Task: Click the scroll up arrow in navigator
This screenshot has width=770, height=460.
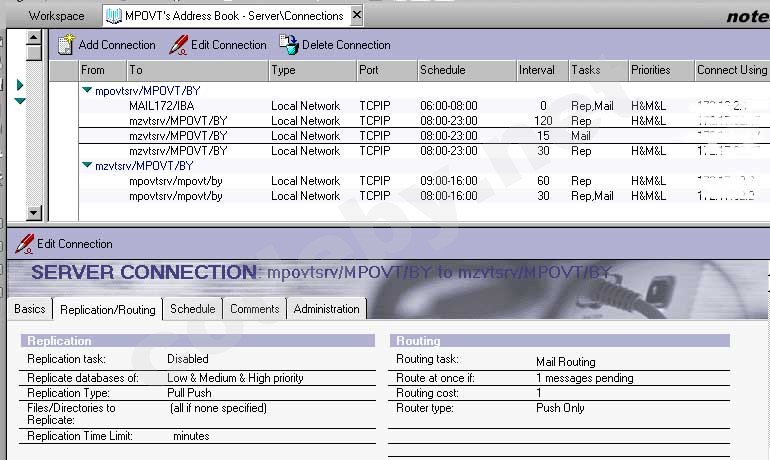Action: tap(35, 39)
